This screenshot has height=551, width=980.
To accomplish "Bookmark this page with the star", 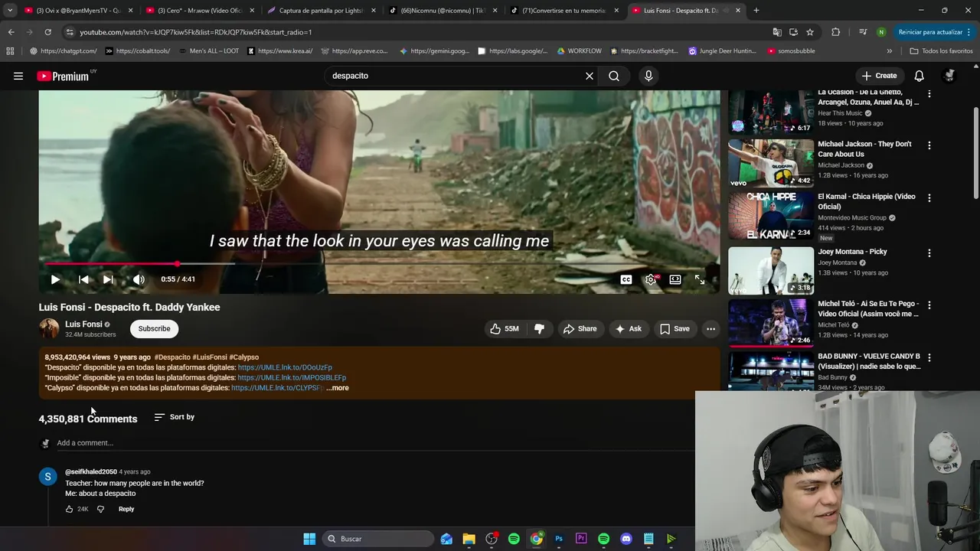I will point(810,32).
